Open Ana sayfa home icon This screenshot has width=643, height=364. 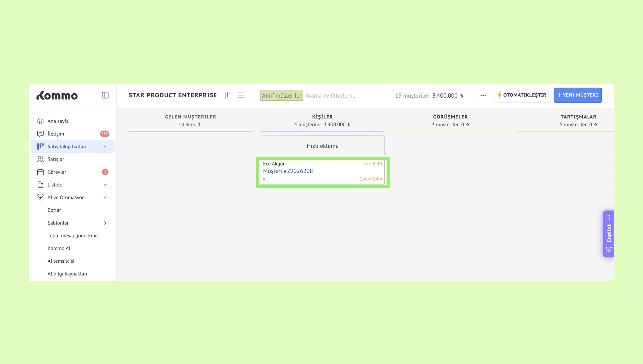(40, 121)
